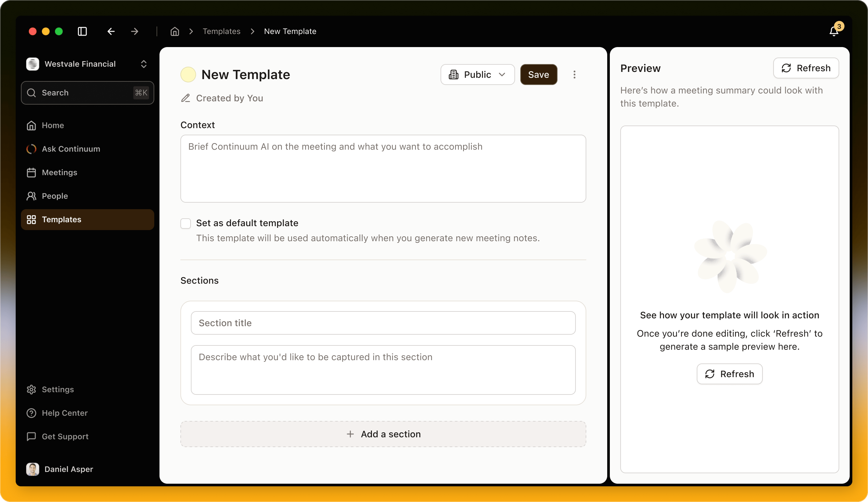Expand the Westvale Financial workspace switcher
The image size is (868, 502).
coord(144,64)
